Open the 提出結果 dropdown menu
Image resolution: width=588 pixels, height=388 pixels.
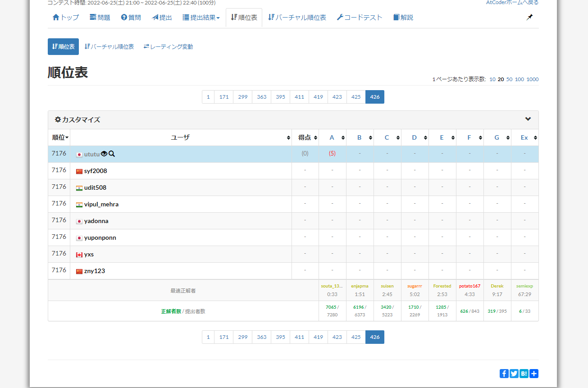(x=201, y=17)
